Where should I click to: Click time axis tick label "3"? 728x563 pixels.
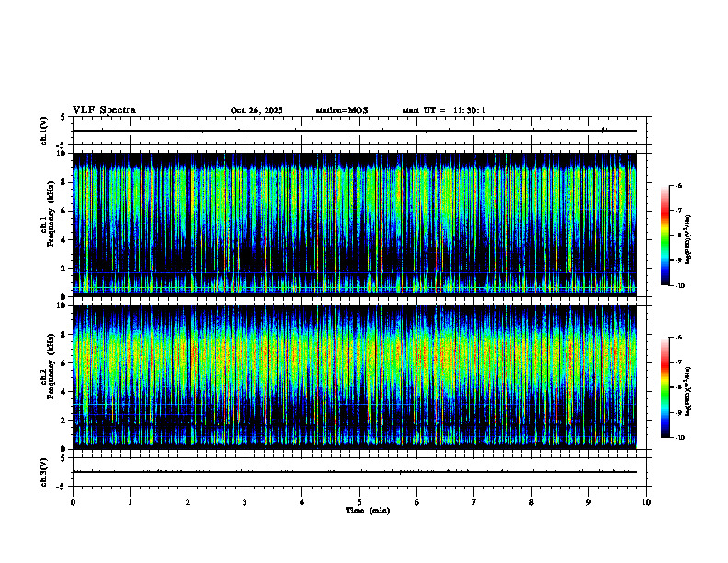click(245, 502)
